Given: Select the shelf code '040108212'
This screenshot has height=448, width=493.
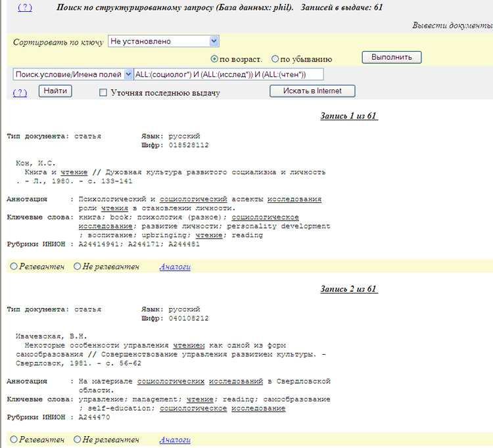Looking at the screenshot, I should coord(189,318).
